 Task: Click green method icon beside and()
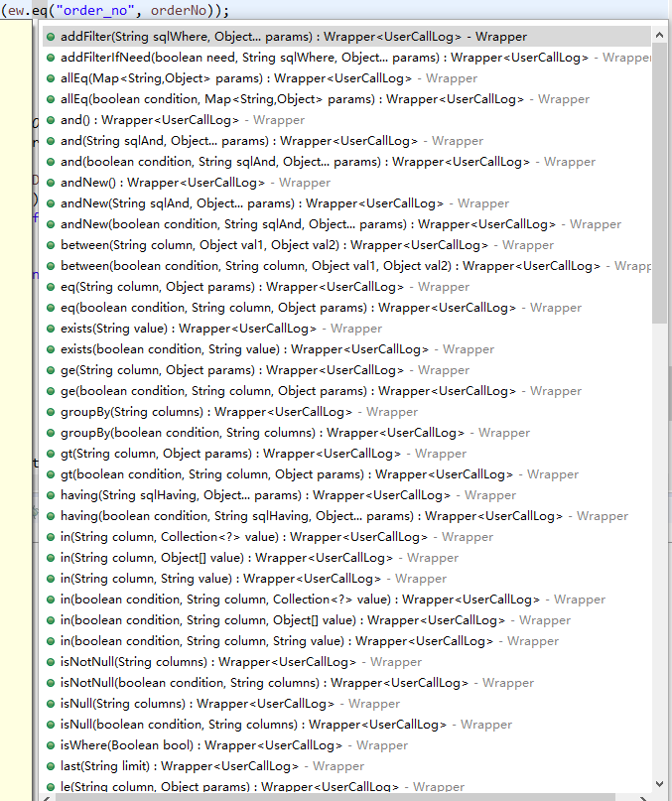coord(51,120)
